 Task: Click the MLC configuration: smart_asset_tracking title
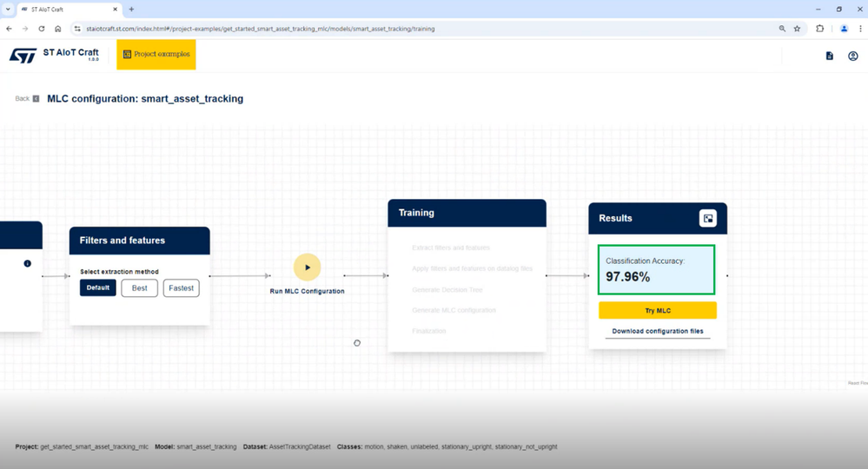click(145, 98)
